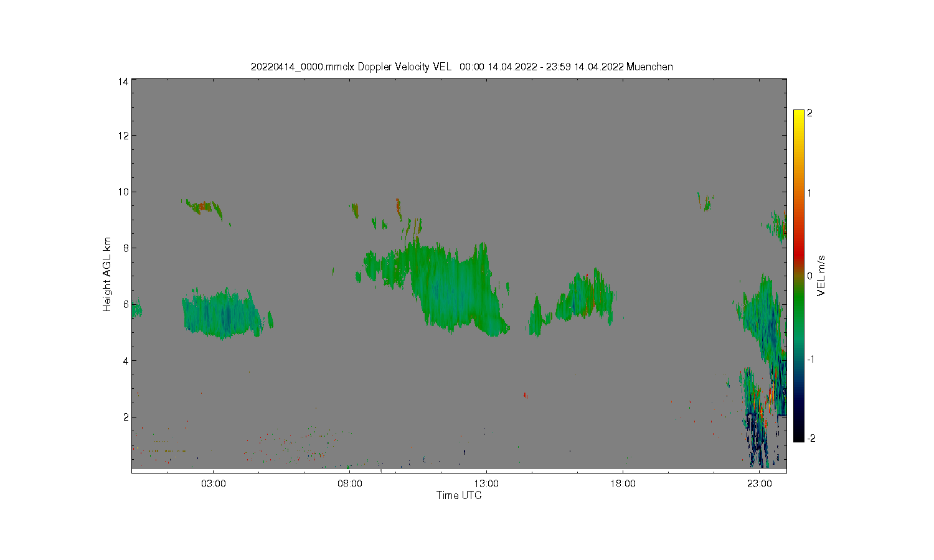Click the colorbar tick value 1
The height and width of the screenshot is (560, 934).
point(809,193)
